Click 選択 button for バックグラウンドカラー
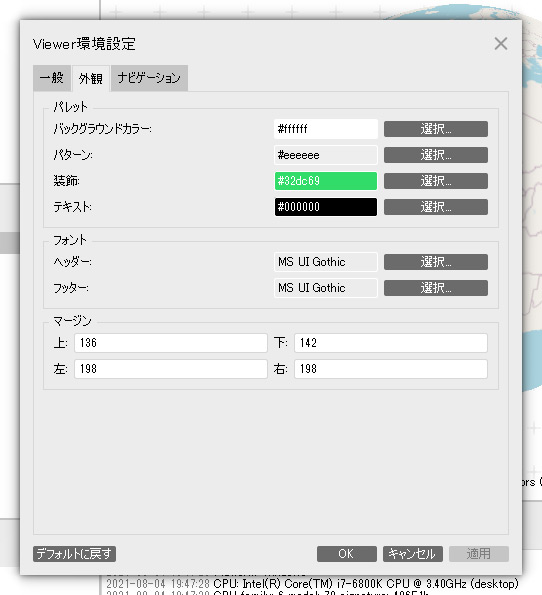The image size is (542, 595). click(x=436, y=129)
